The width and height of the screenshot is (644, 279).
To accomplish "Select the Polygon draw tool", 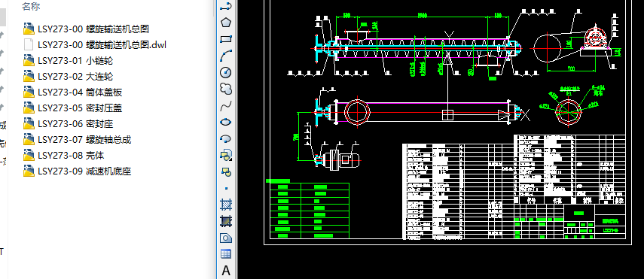I will pos(226,22).
